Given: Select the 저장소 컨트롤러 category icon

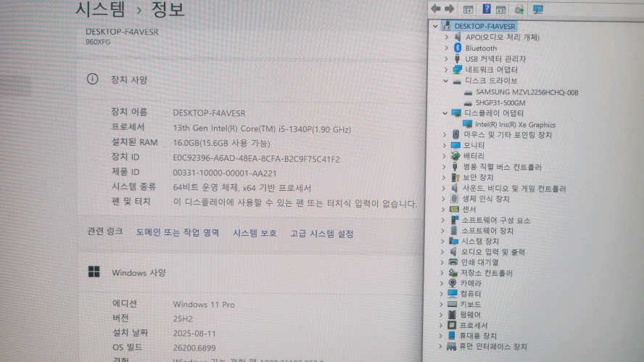Looking at the screenshot, I should tap(453, 273).
